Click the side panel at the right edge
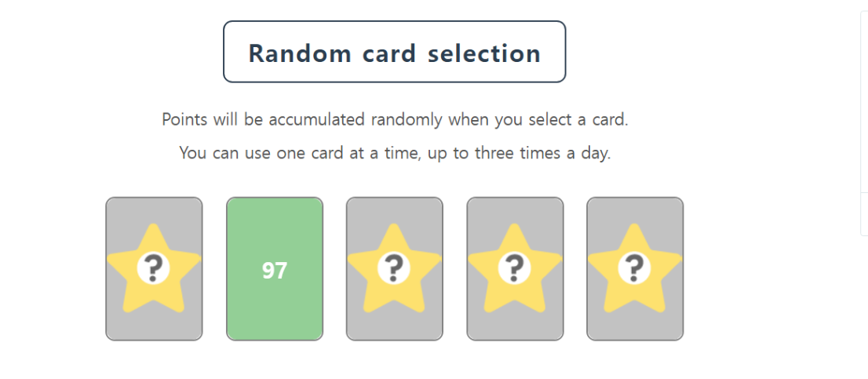Screen dimensions: 868x379 coord(863,123)
